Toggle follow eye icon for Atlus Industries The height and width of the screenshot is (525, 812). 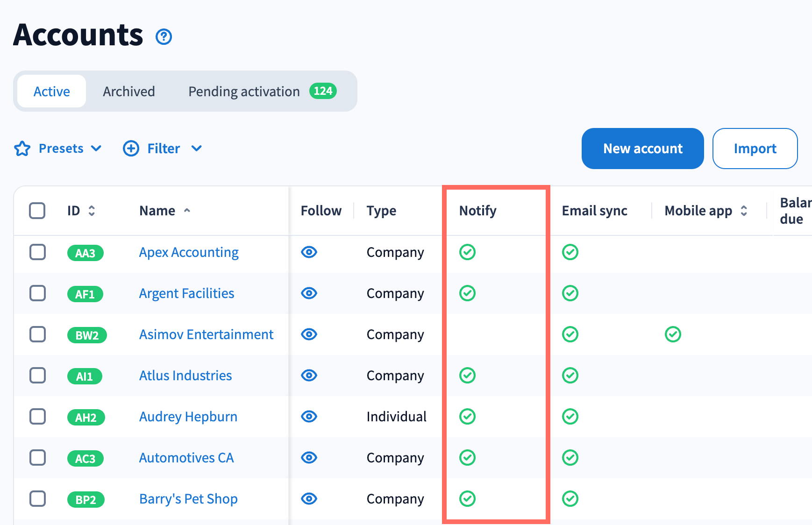pyautogui.click(x=309, y=376)
